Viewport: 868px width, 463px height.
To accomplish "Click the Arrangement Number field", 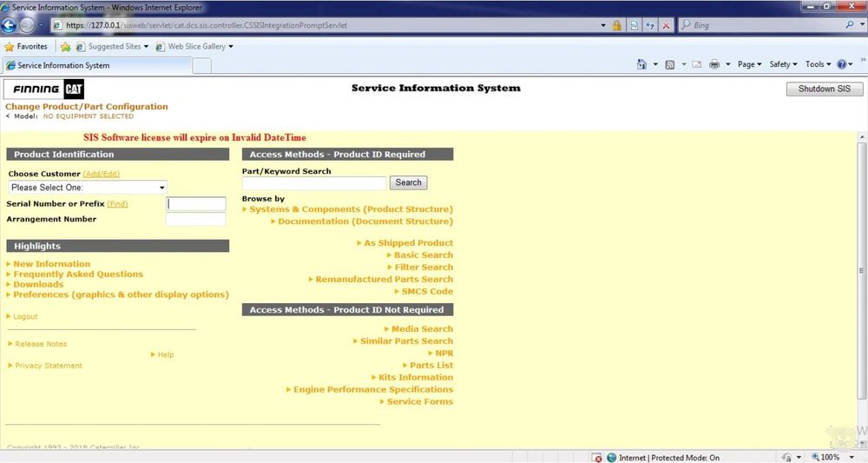I will coord(196,219).
